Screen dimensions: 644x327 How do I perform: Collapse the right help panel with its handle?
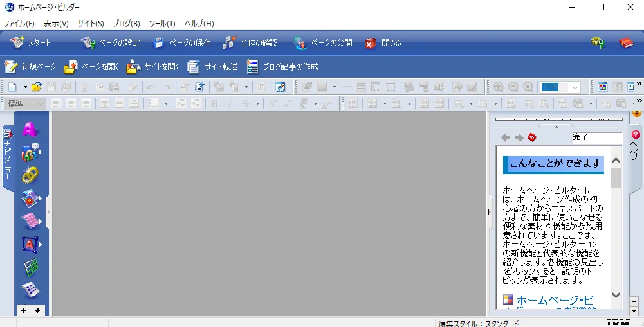[489, 212]
